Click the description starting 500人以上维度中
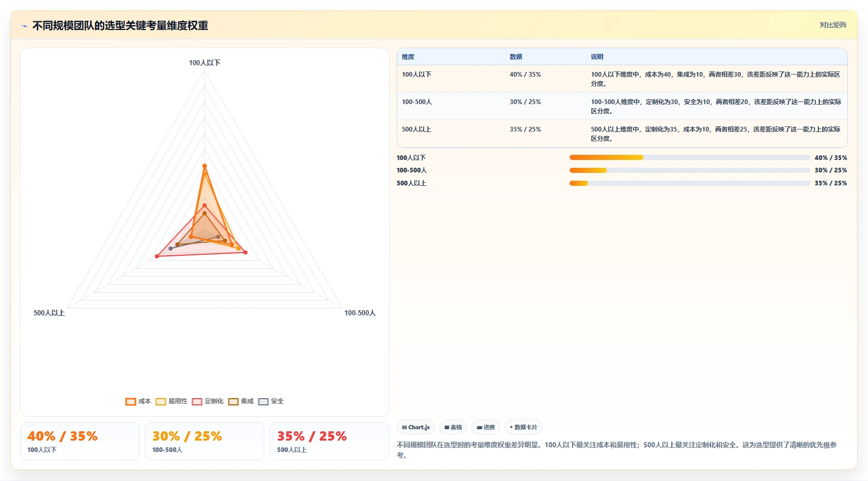The width and height of the screenshot is (868, 481). coord(716,134)
